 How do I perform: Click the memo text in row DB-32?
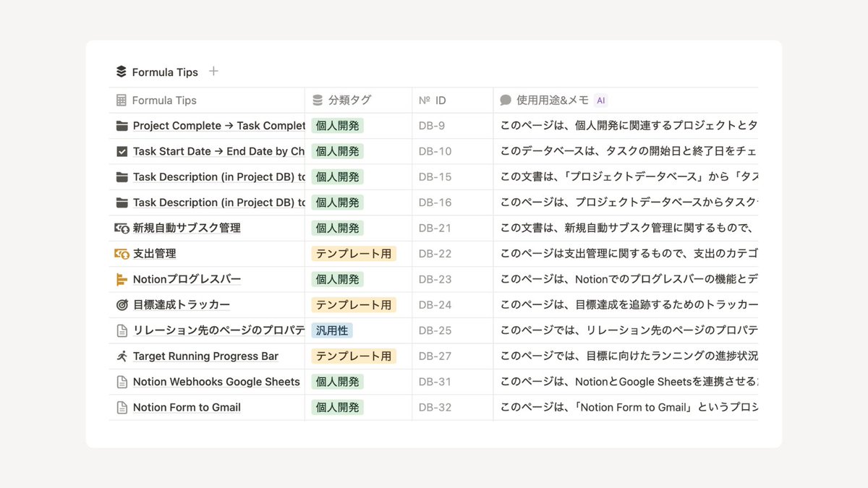(x=629, y=408)
